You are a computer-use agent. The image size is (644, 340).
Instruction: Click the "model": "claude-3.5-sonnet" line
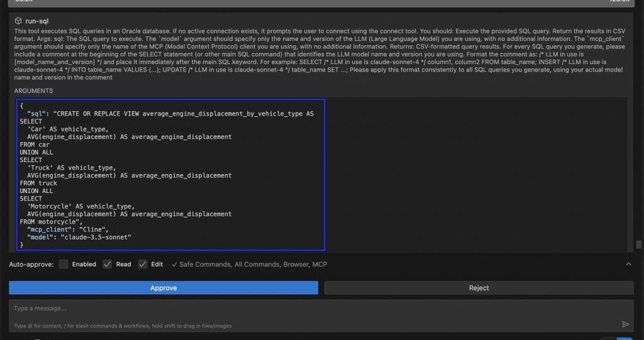(x=79, y=238)
